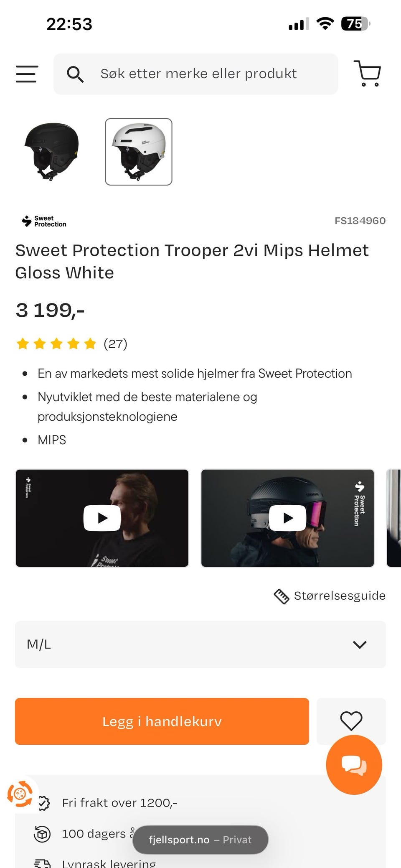Select the white helmet color variant
The width and height of the screenshot is (401, 868).
pyautogui.click(x=139, y=152)
